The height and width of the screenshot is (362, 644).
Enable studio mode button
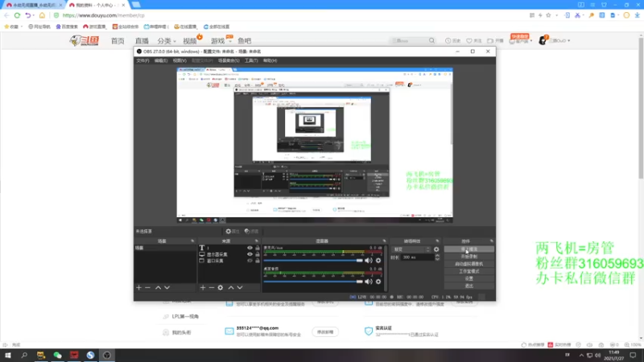click(469, 271)
